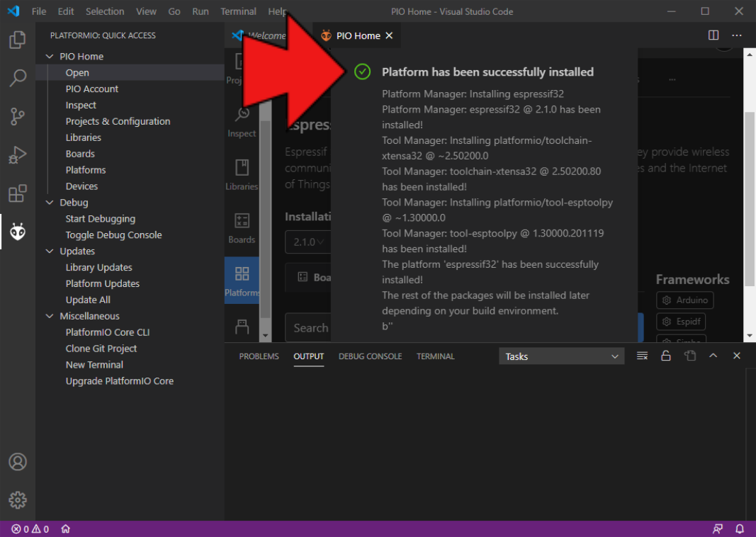Click the PlatformIO alien head icon
756x537 pixels.
tap(18, 231)
